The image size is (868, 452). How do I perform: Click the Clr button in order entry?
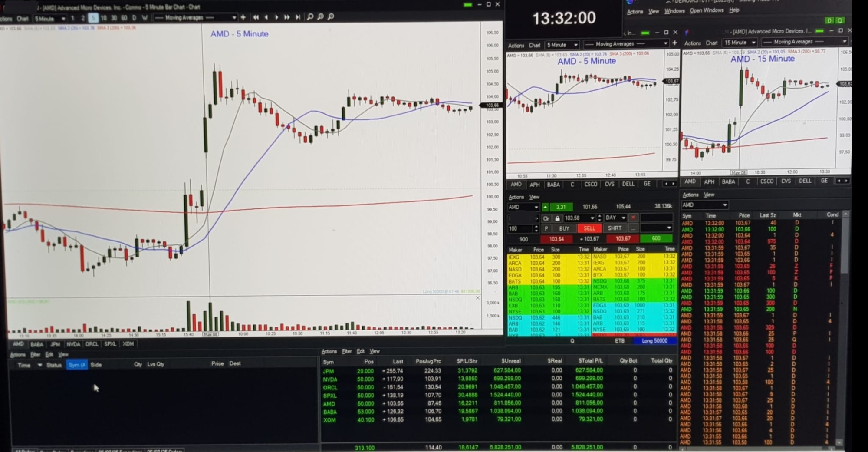pyautogui.click(x=546, y=218)
